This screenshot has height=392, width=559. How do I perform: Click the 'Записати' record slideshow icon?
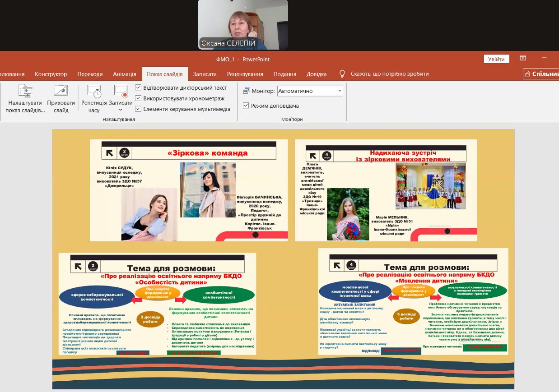[x=121, y=92]
